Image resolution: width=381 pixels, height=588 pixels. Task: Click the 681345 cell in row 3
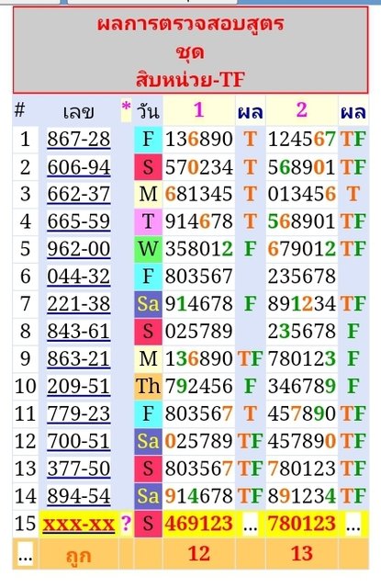(x=199, y=194)
